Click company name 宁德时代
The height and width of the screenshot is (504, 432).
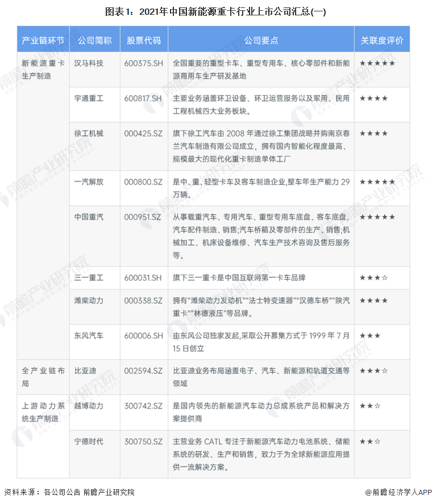click(x=89, y=441)
